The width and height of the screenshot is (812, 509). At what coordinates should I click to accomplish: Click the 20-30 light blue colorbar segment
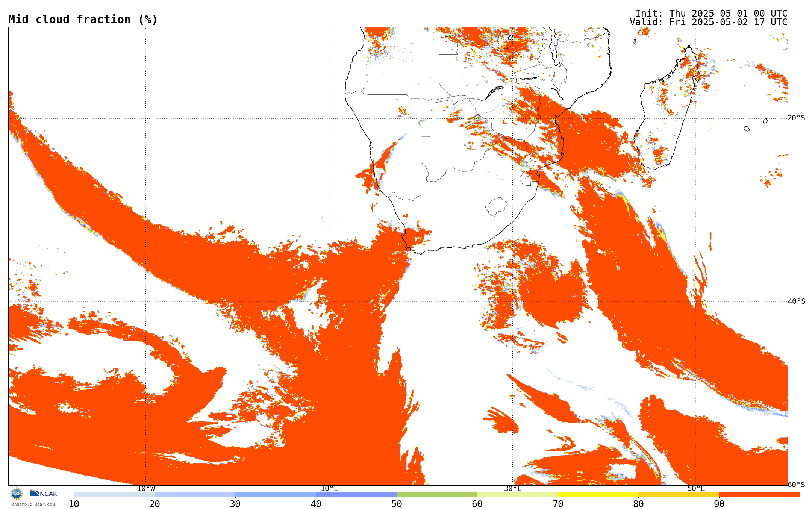click(x=195, y=495)
